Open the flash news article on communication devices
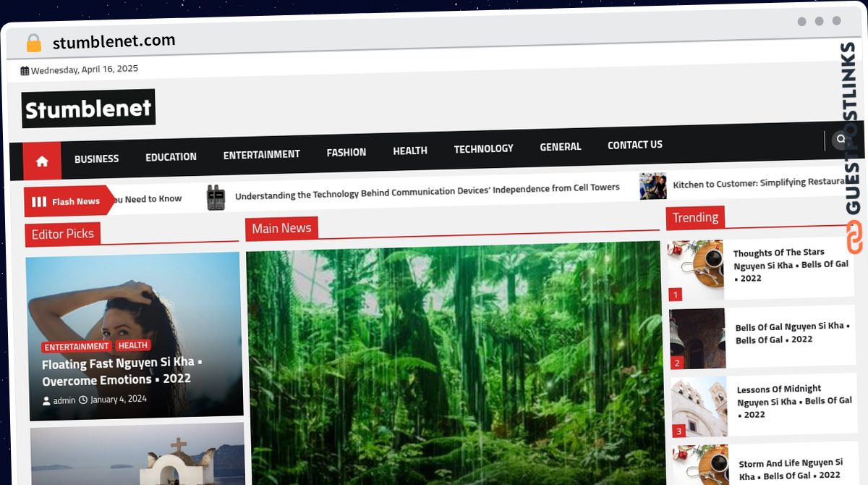The width and height of the screenshot is (868, 485). click(x=427, y=191)
